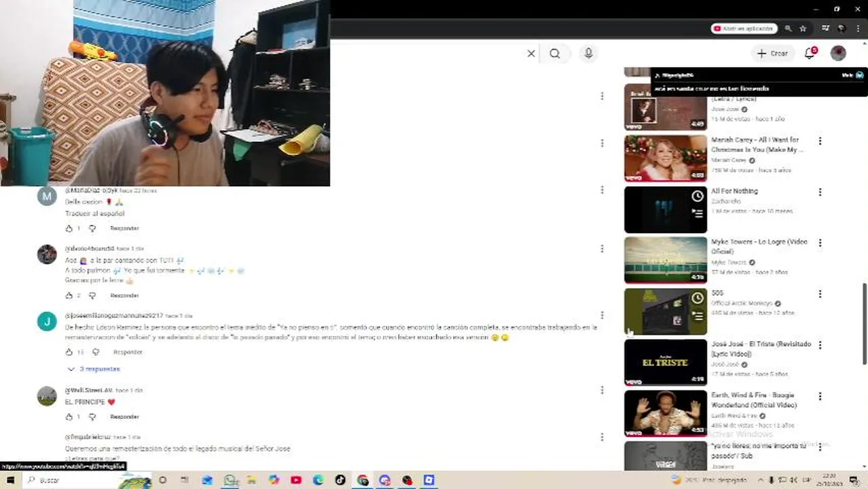
Task: Open the All For Nothing video title
Action: (x=734, y=191)
